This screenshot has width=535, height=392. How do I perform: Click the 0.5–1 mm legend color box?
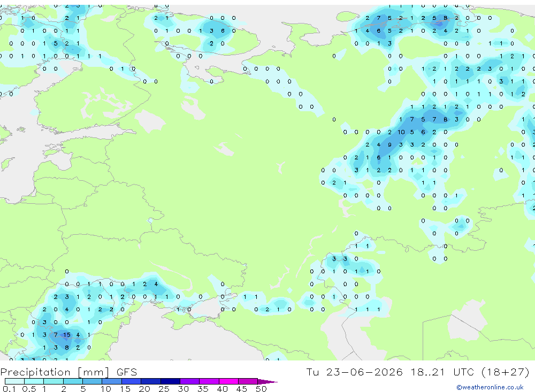click(x=34, y=381)
